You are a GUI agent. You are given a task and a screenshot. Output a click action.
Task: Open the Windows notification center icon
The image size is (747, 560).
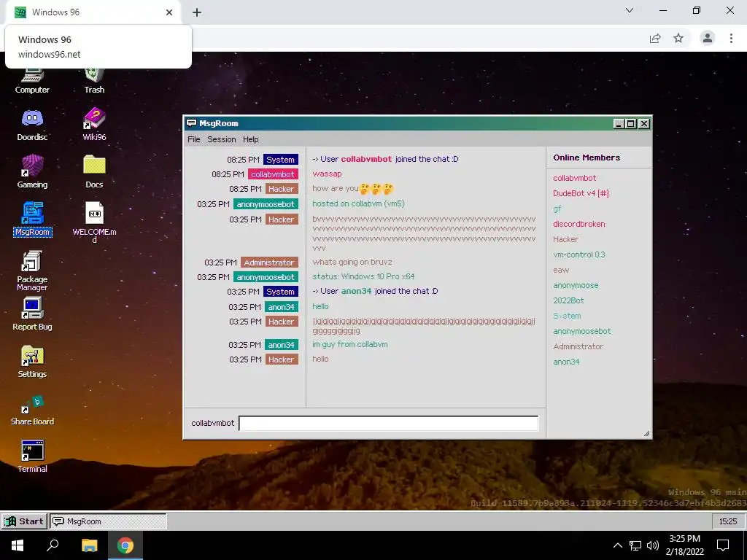[723, 545]
